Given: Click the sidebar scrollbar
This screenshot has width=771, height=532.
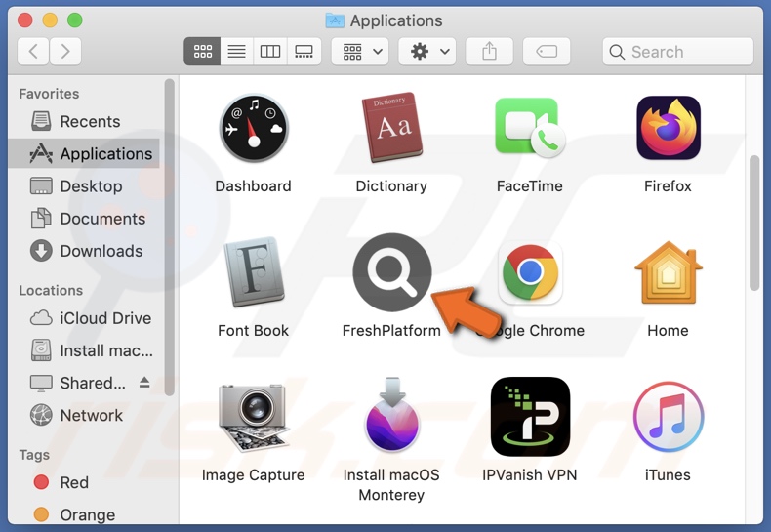Looking at the screenshot, I should [x=170, y=237].
